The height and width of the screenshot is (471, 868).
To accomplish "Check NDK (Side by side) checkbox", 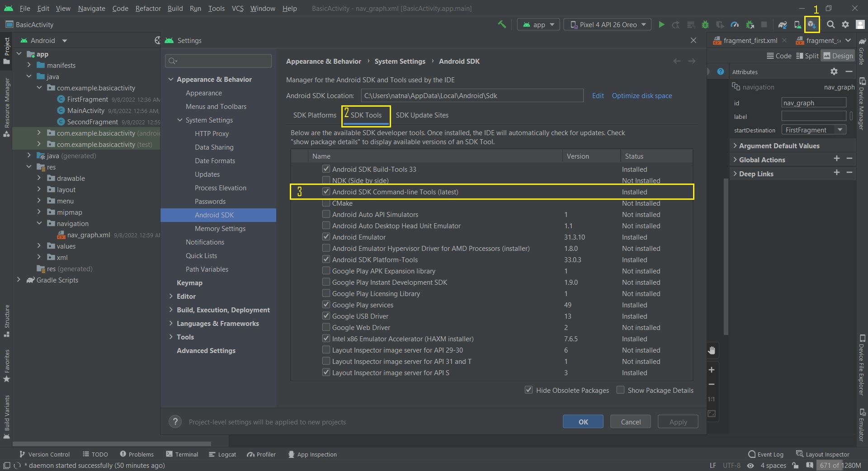I will click(326, 180).
